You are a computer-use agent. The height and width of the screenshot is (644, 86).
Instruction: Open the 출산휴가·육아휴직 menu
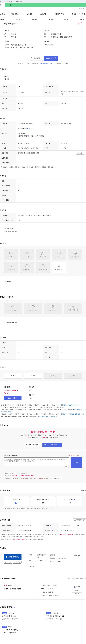pyautogui.click(x=78, y=14)
